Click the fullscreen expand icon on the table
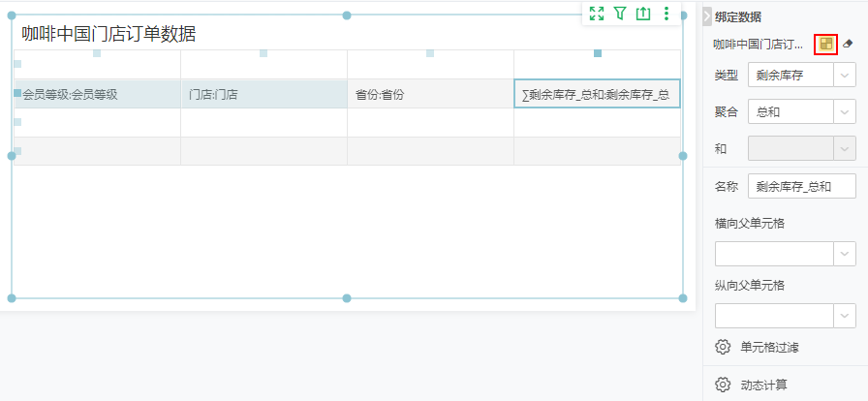Screen dimensions: 868x401 click(x=597, y=14)
